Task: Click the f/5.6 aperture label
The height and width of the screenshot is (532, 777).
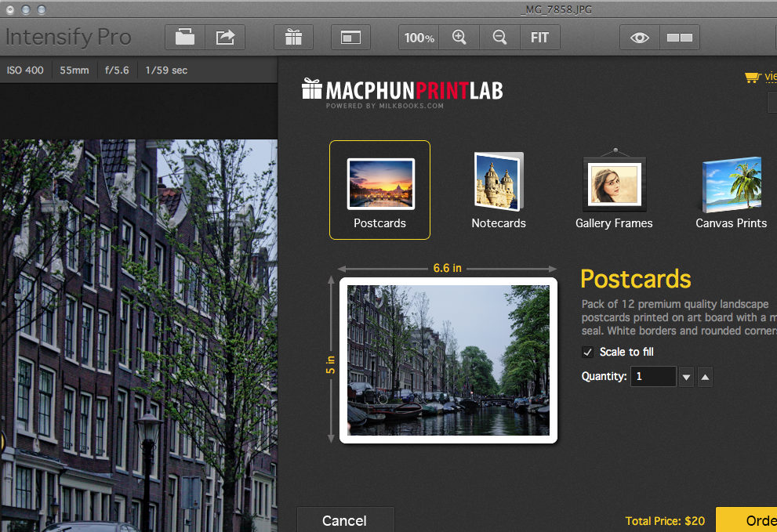Action: 117,71
